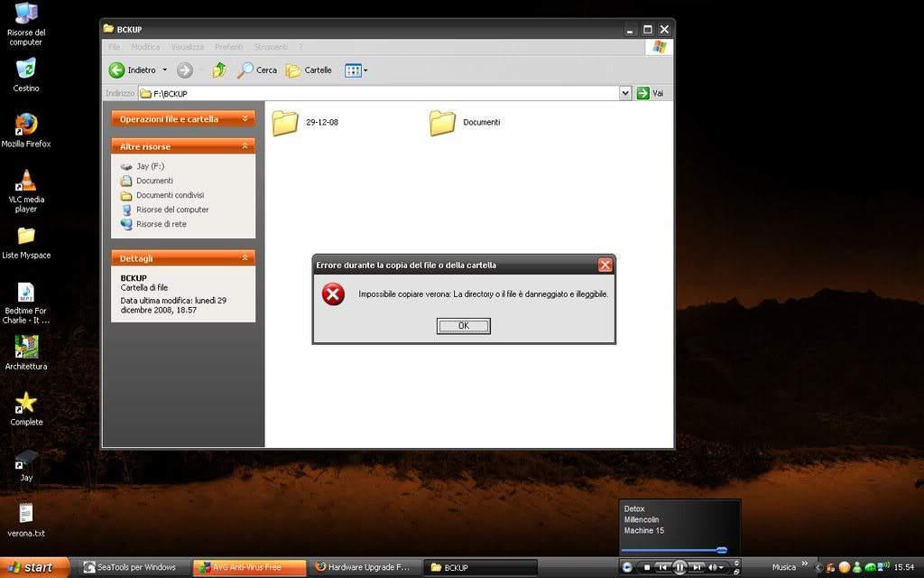
Task: Expand the views button dropdown
Action: coord(365,70)
